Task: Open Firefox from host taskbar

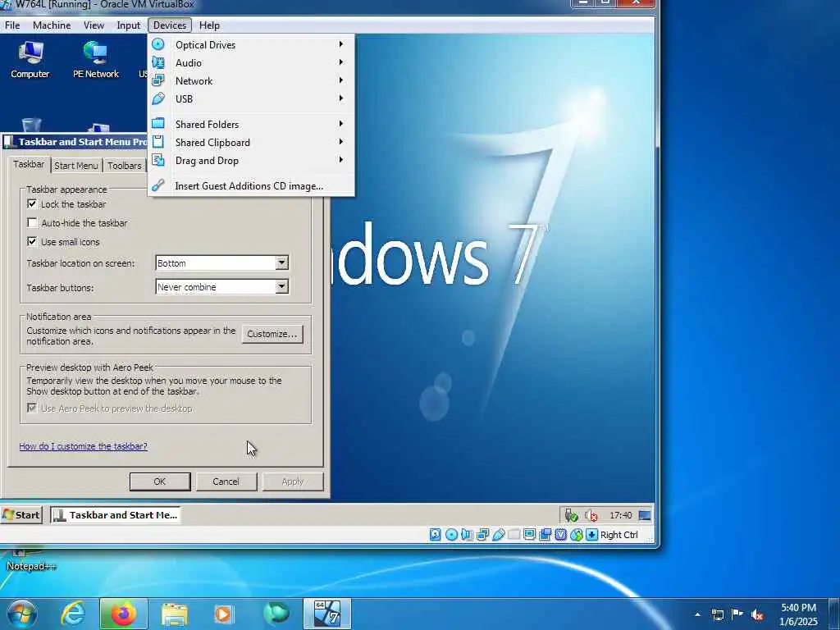Action: (123, 614)
